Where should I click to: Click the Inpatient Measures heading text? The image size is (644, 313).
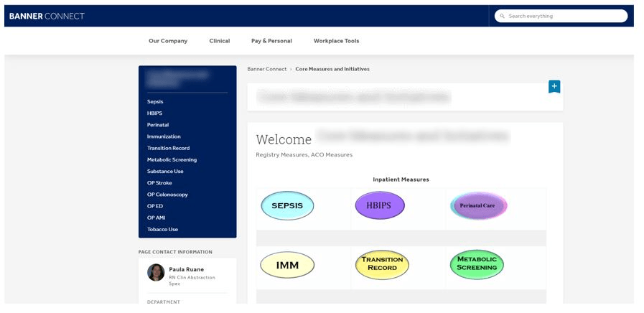click(x=401, y=179)
